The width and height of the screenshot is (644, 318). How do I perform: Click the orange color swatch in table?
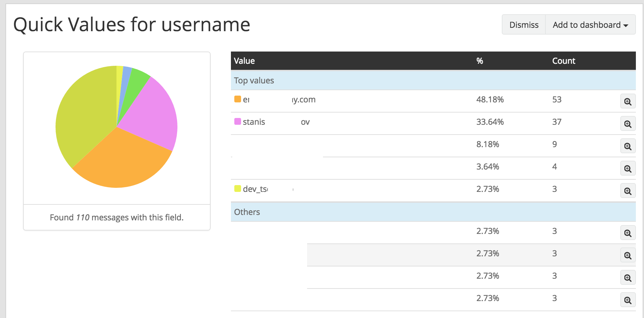(x=238, y=99)
